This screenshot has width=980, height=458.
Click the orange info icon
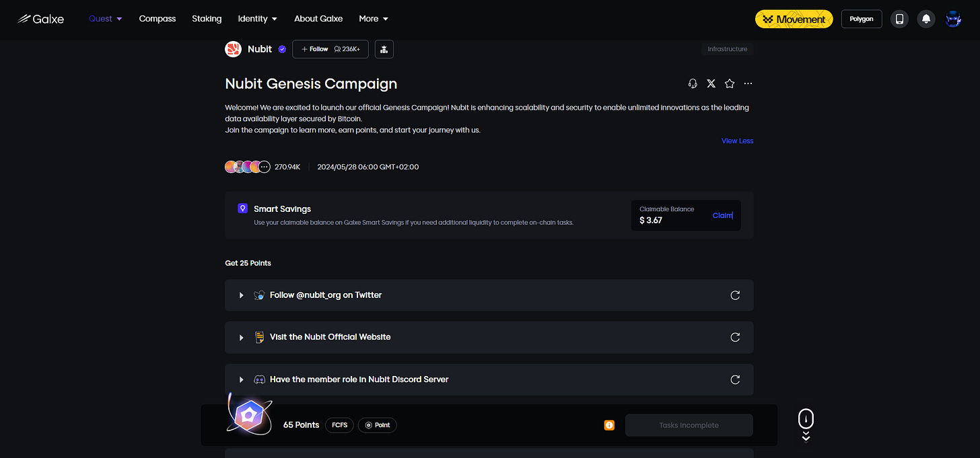[609, 425]
